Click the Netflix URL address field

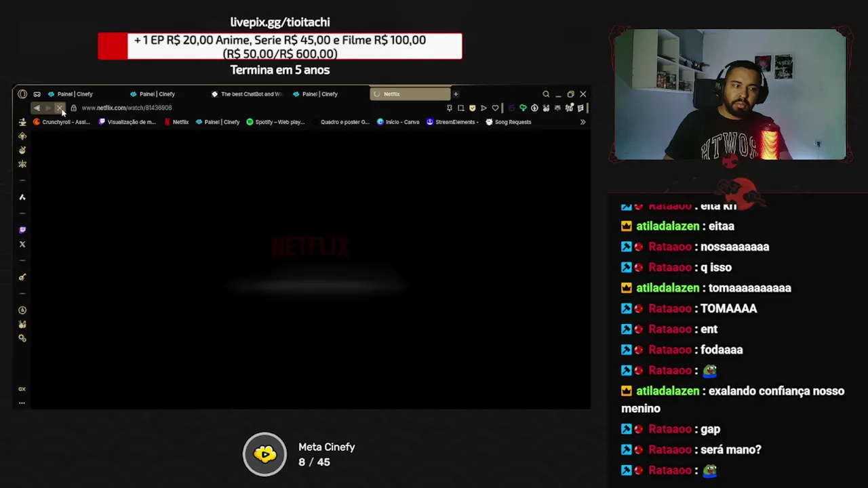coord(127,108)
